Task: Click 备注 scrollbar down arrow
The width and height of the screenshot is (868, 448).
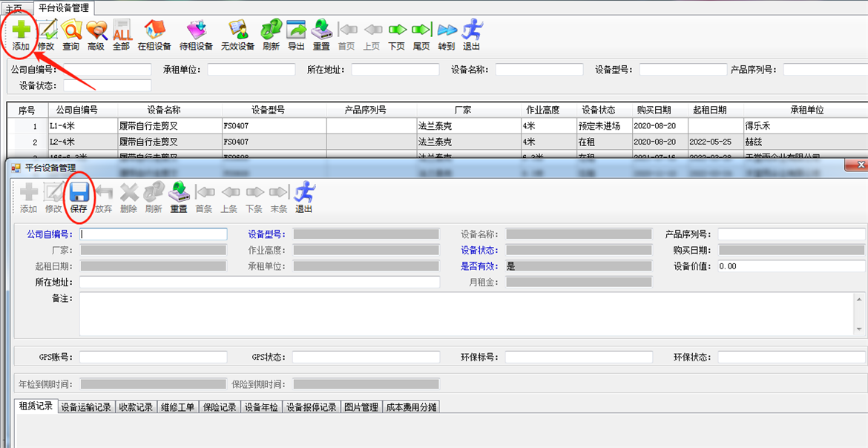Action: coord(860,329)
